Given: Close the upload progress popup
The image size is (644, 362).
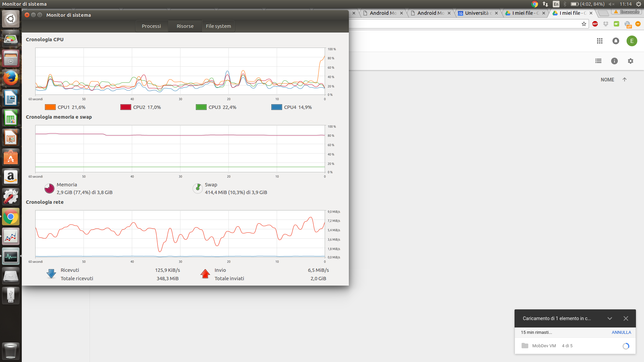Looking at the screenshot, I should [x=626, y=318].
